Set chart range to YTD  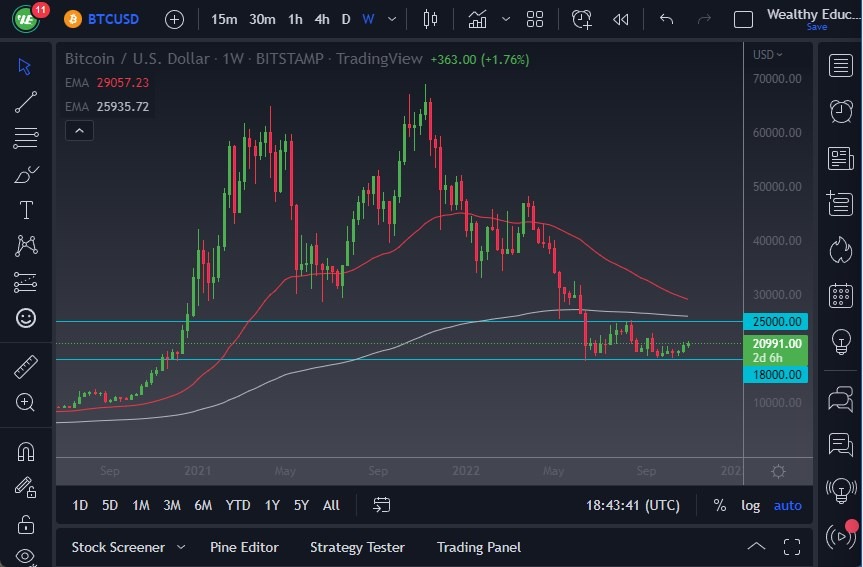[238, 505]
